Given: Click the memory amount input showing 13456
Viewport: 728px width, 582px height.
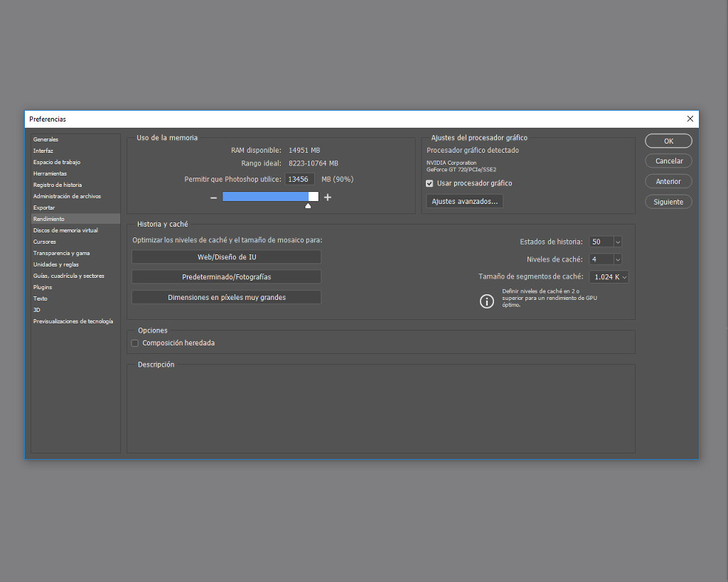Looking at the screenshot, I should [299, 178].
